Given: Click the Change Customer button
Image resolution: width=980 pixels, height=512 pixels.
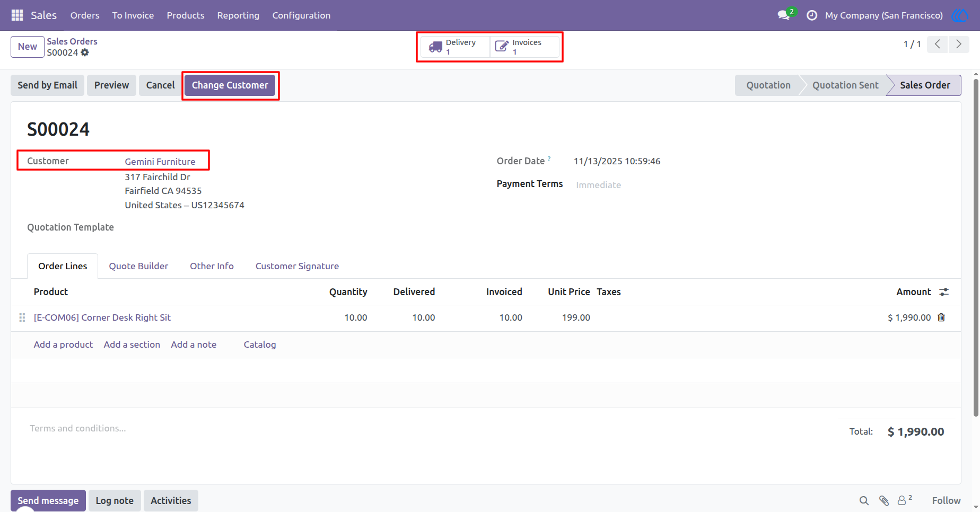Looking at the screenshot, I should click(x=230, y=85).
